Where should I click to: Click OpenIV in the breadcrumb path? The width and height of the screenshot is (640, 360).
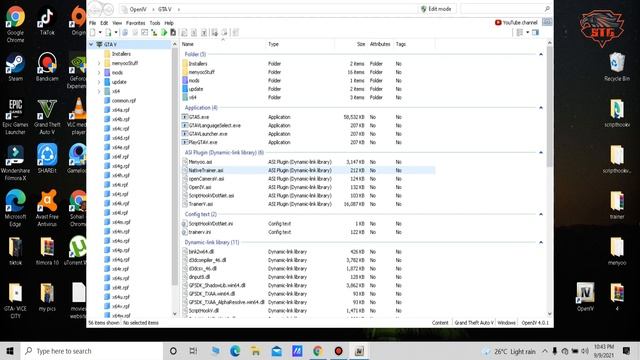138,9
